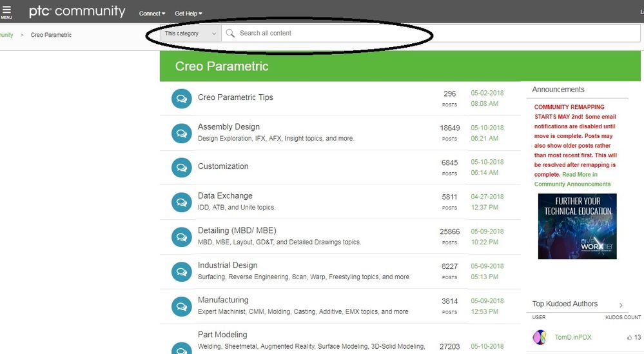Screen dimensions: 644x354
Task: Open Assembly Design forum
Action: click(x=229, y=127)
